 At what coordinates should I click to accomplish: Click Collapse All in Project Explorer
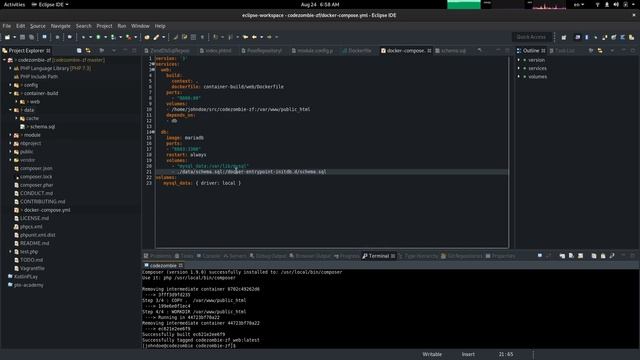click(79, 51)
